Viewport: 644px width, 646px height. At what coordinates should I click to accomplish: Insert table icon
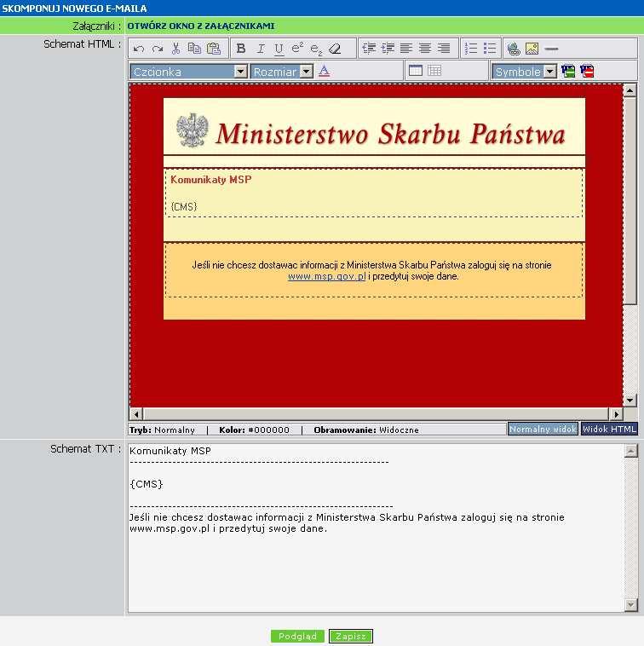point(416,71)
